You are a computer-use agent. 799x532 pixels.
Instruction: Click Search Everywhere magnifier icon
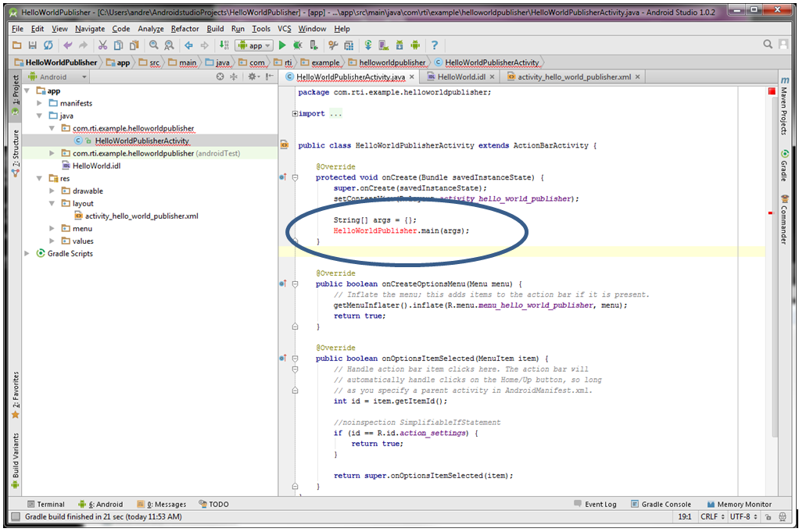pyautogui.click(x=768, y=45)
